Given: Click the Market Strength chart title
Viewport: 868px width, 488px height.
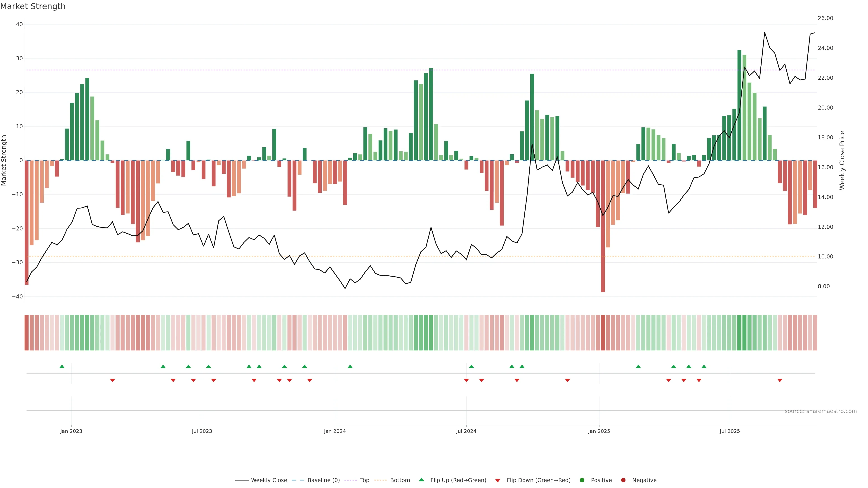Looking at the screenshot, I should click(33, 6).
